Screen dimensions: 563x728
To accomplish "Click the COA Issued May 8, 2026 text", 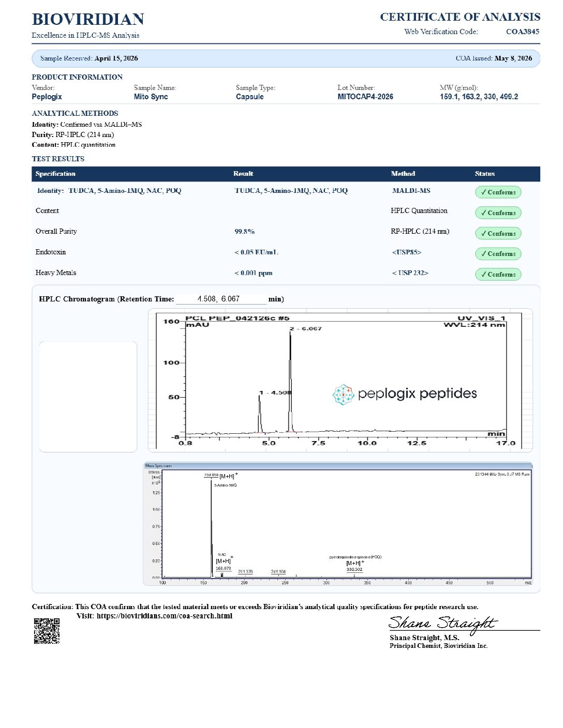I will coord(494,58).
